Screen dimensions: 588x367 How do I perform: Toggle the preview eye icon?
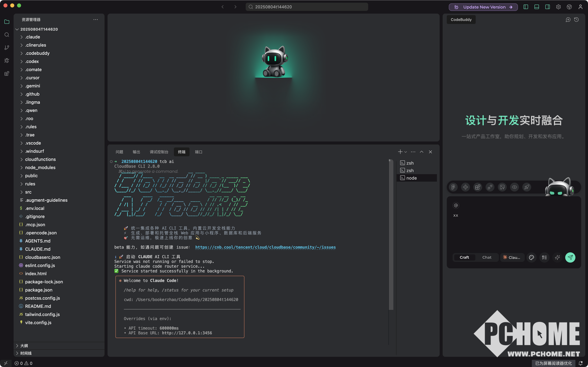pos(514,187)
